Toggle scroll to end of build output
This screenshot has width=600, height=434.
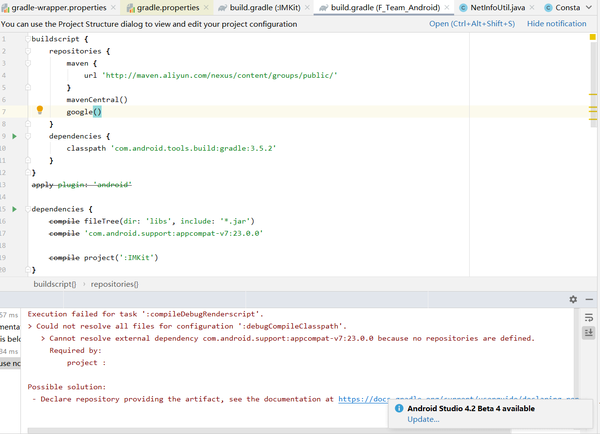589,333
